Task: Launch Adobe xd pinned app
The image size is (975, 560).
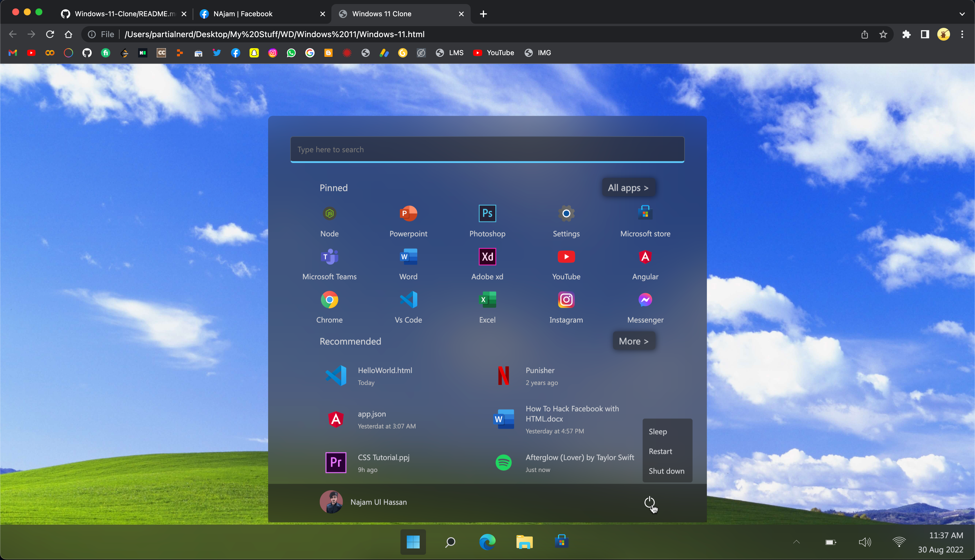Action: click(x=487, y=264)
